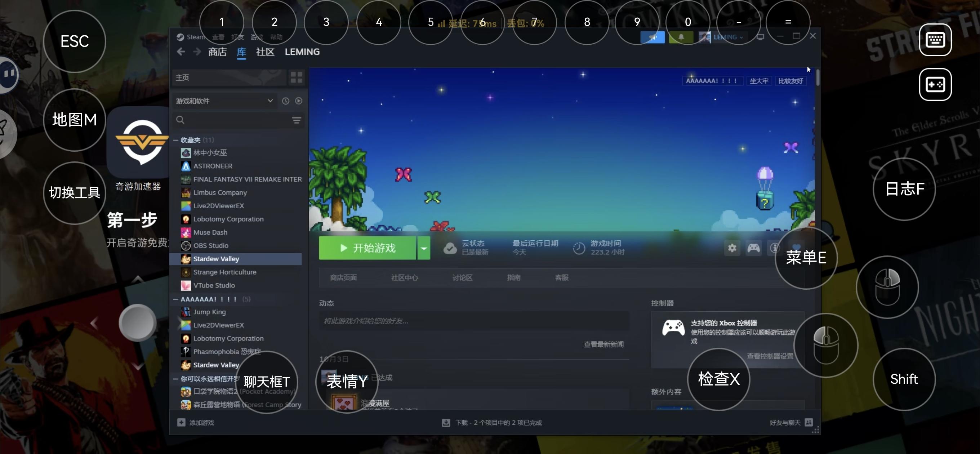Show recently played using the clock icon
This screenshot has width=980, height=454.
(x=285, y=101)
